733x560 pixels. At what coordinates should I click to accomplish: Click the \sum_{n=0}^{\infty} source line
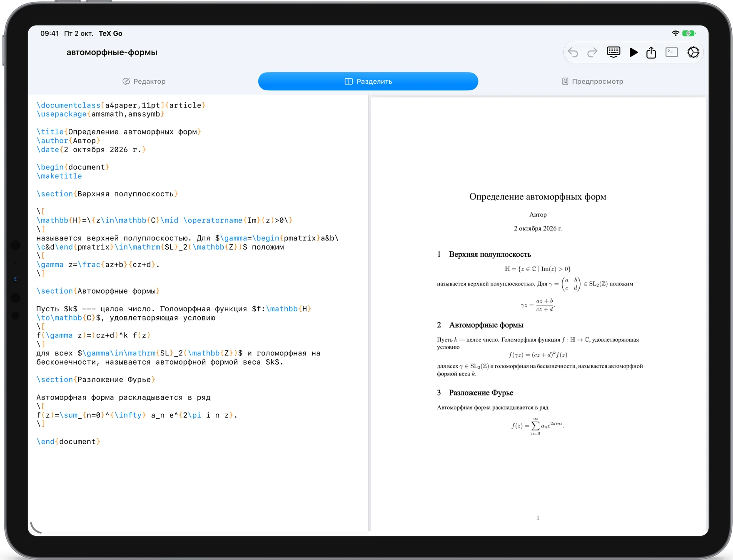pyautogui.click(x=137, y=415)
